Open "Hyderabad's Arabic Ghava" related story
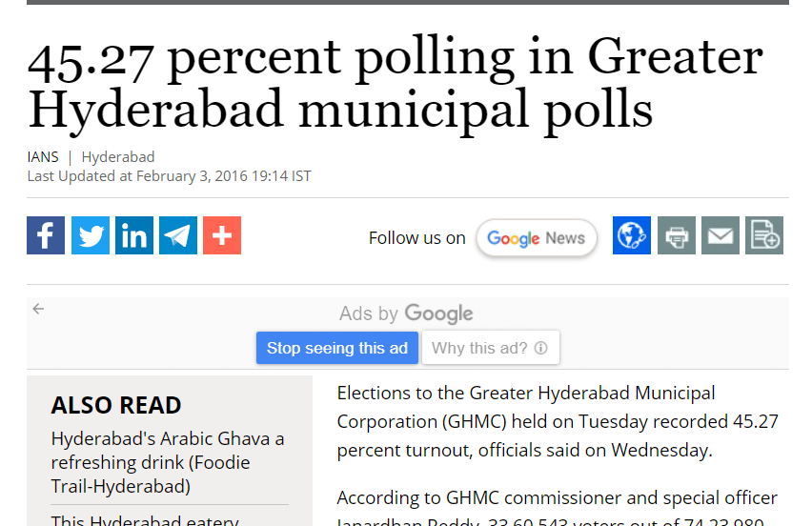This screenshot has width=812, height=526. [x=168, y=463]
